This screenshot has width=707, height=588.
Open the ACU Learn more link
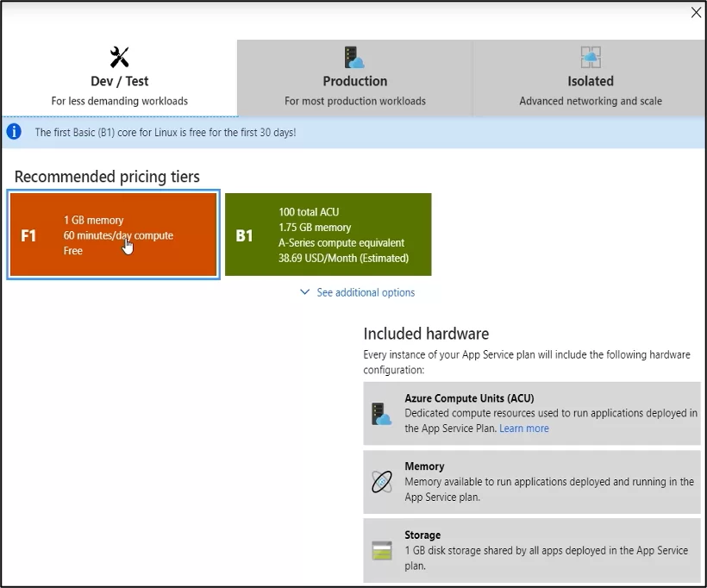pos(524,428)
